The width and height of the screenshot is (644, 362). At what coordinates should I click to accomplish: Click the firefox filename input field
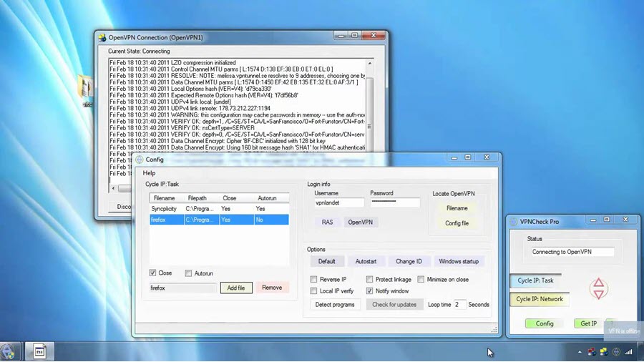pyautogui.click(x=182, y=288)
